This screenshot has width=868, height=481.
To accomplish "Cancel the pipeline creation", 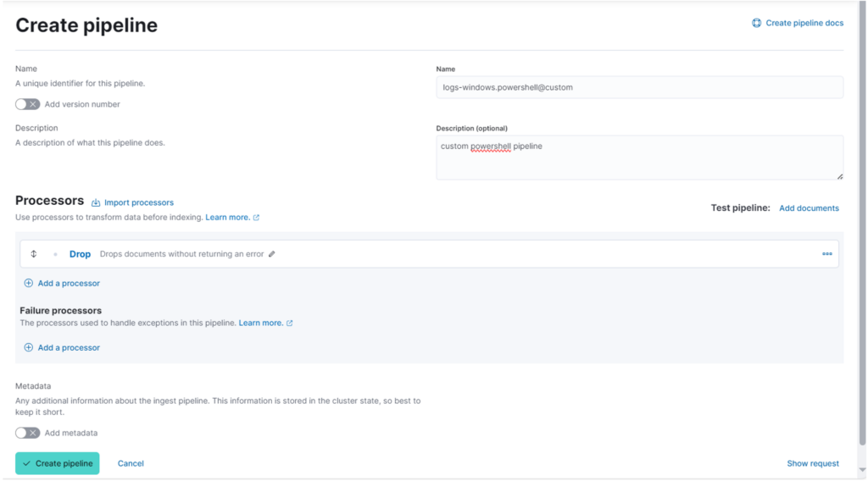I will pyautogui.click(x=131, y=463).
